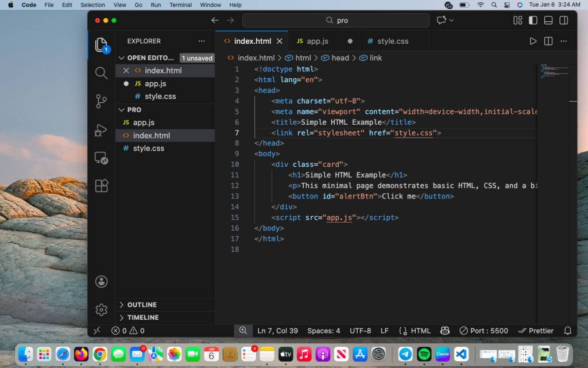Open the Search view in activity bar

point(102,73)
